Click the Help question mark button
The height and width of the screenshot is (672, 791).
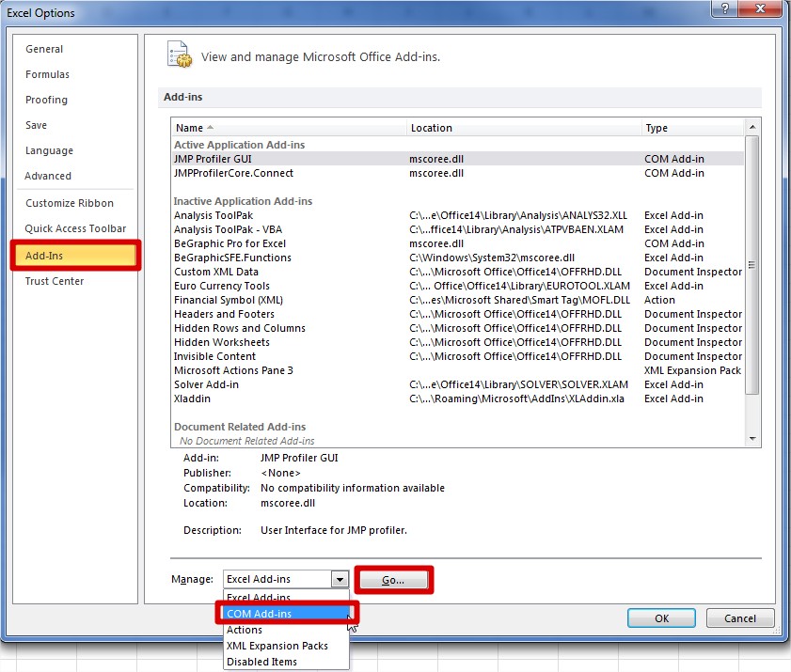(x=724, y=8)
